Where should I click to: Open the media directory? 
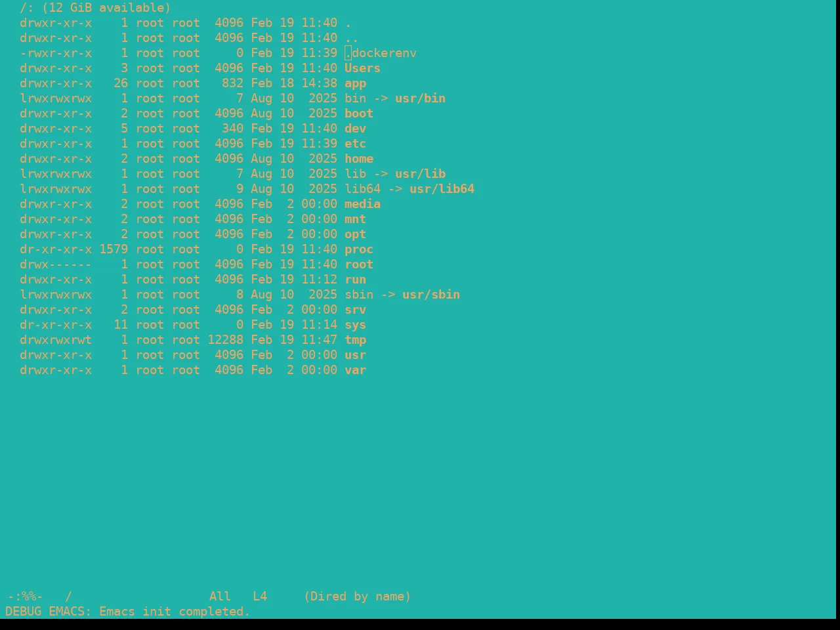(362, 204)
